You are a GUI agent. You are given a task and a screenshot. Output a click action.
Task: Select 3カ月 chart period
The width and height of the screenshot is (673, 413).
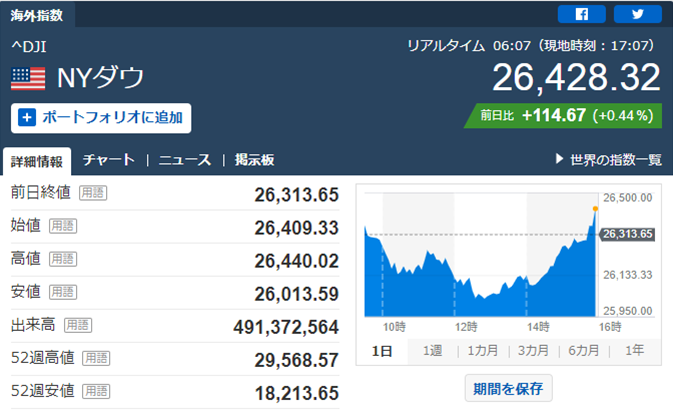point(534,351)
